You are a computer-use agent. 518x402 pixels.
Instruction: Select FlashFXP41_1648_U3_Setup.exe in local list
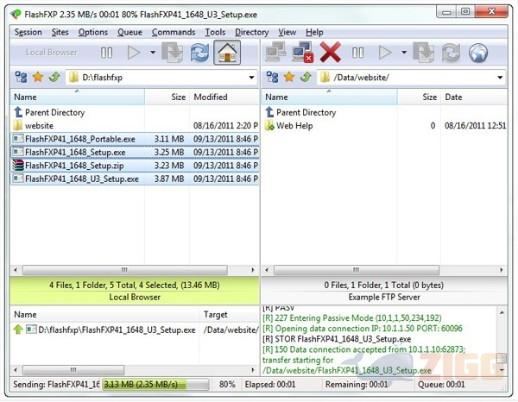(x=135, y=179)
